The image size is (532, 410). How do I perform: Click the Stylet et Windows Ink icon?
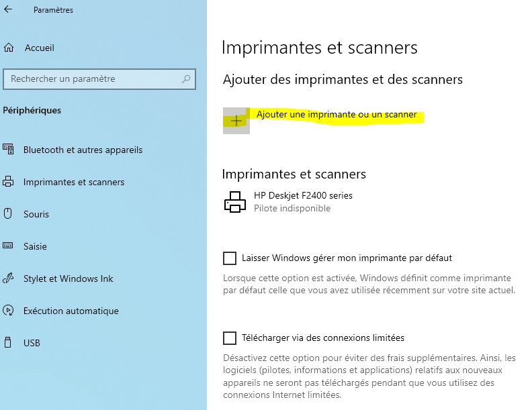(x=8, y=278)
